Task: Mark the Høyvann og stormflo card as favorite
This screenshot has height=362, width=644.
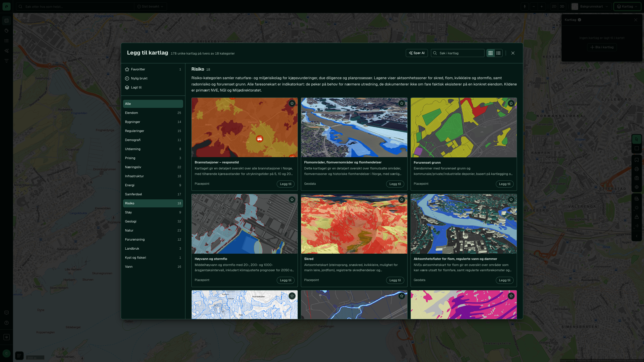Action: click(x=292, y=200)
